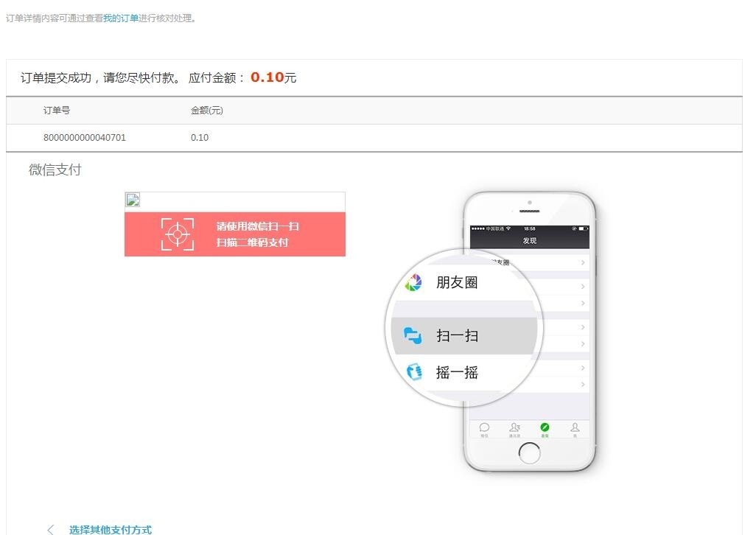Click the phone's profile 'Me' tab icon
The image size is (756, 535).
pyautogui.click(x=575, y=427)
